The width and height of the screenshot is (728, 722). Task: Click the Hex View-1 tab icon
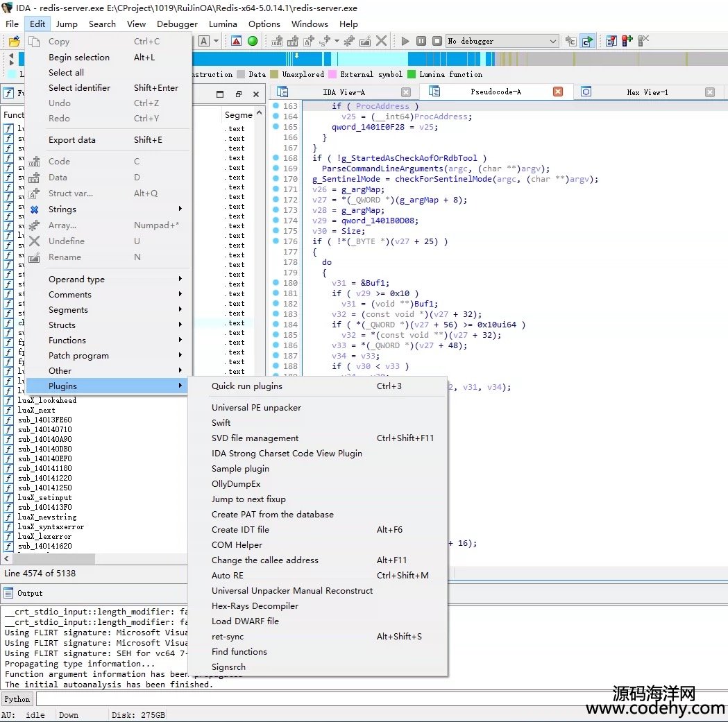586,92
